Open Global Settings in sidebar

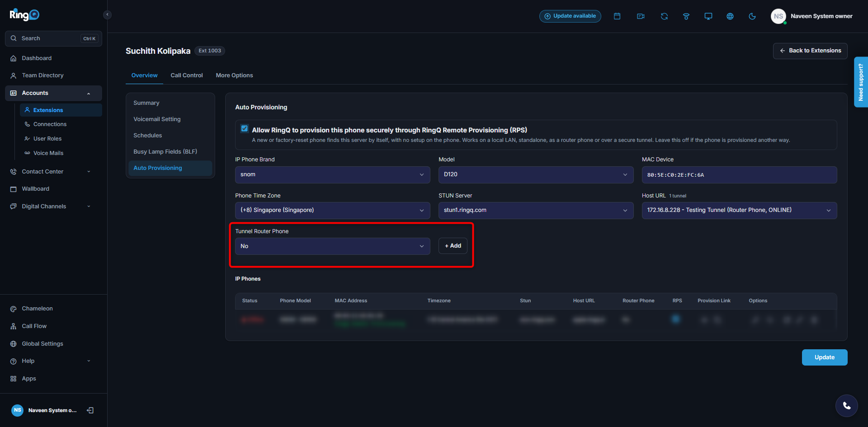[x=53, y=344]
